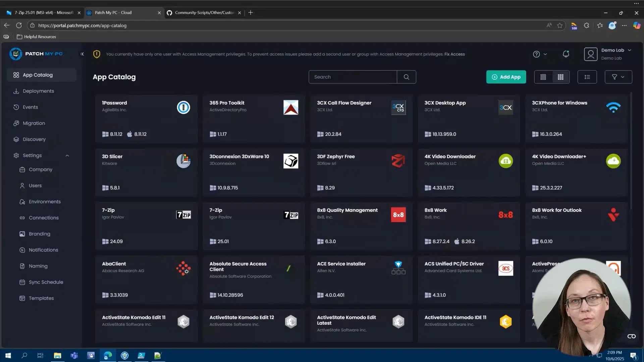The height and width of the screenshot is (362, 644).
Task: Click the sort order list icon
Action: click(587, 77)
